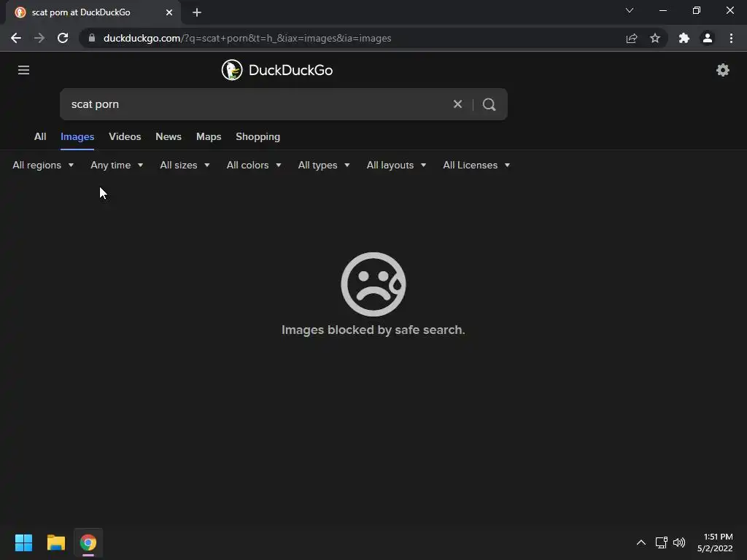
Task: Switch to the All results tab
Action: click(40, 136)
